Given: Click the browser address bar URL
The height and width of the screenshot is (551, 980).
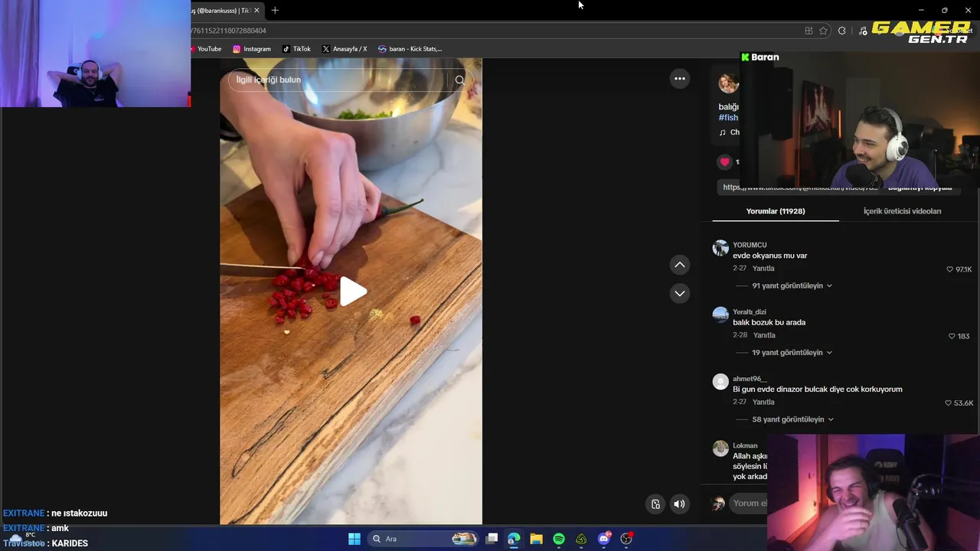Looking at the screenshot, I should pyautogui.click(x=228, y=31).
